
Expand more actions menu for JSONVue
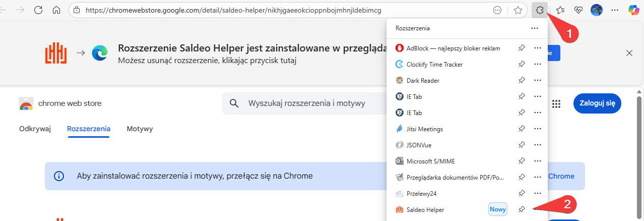click(537, 145)
